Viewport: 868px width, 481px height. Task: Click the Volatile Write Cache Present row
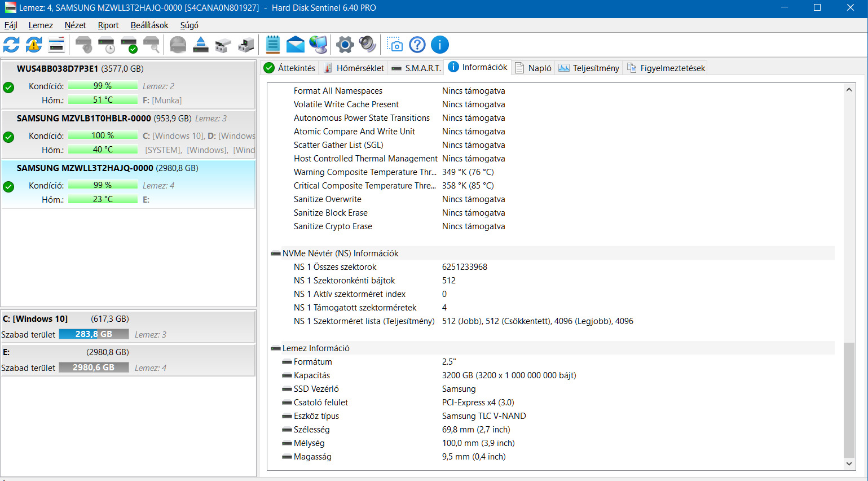pos(552,104)
